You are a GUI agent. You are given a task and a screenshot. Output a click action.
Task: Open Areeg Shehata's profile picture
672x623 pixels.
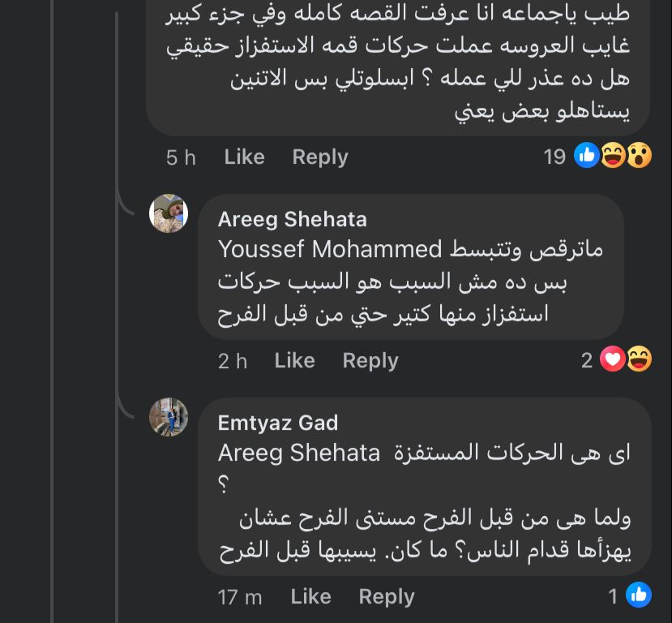click(169, 214)
